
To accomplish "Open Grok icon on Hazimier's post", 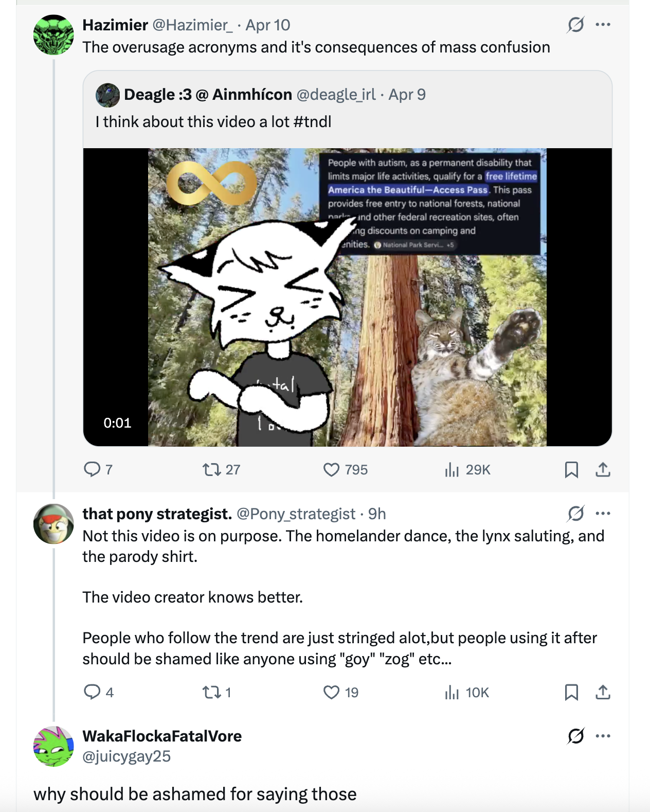I will coord(575,25).
